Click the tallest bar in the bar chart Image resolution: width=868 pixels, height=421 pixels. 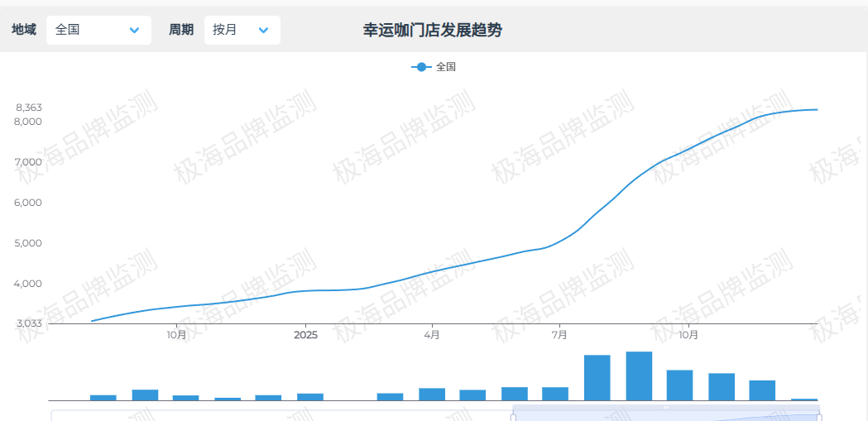(639, 376)
